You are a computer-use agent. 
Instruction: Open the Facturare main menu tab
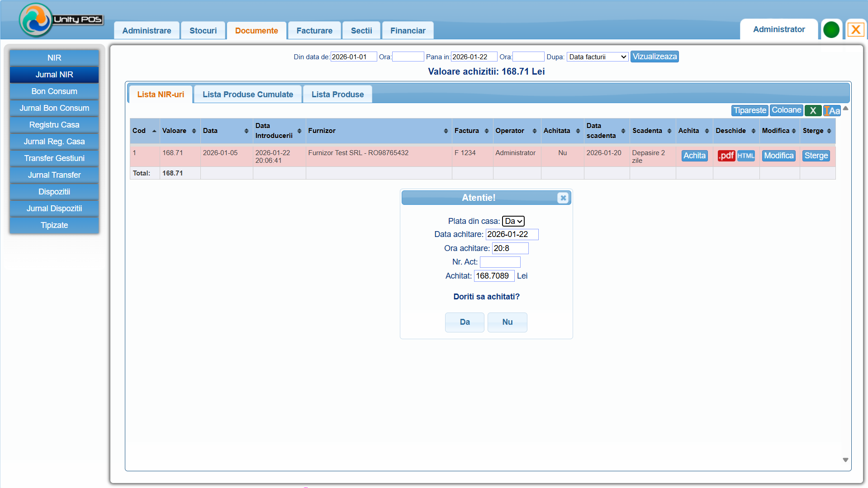click(x=314, y=31)
